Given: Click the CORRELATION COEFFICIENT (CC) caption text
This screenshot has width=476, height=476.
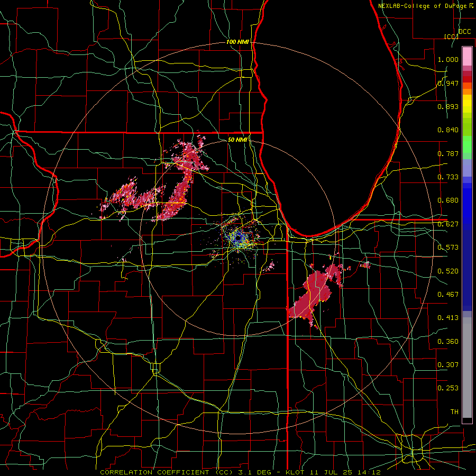Looking at the screenshot, I should (x=167, y=472).
